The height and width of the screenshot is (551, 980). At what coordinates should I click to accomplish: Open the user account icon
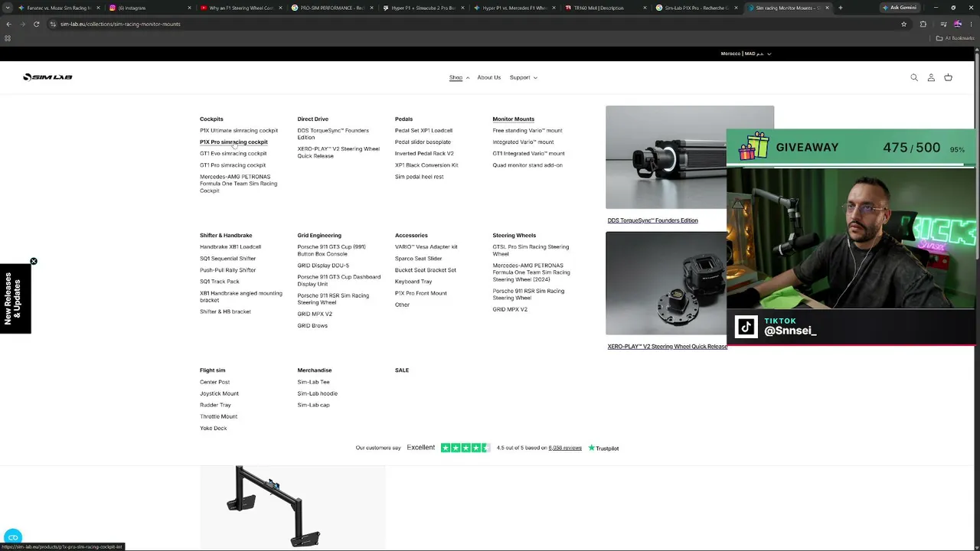click(931, 77)
